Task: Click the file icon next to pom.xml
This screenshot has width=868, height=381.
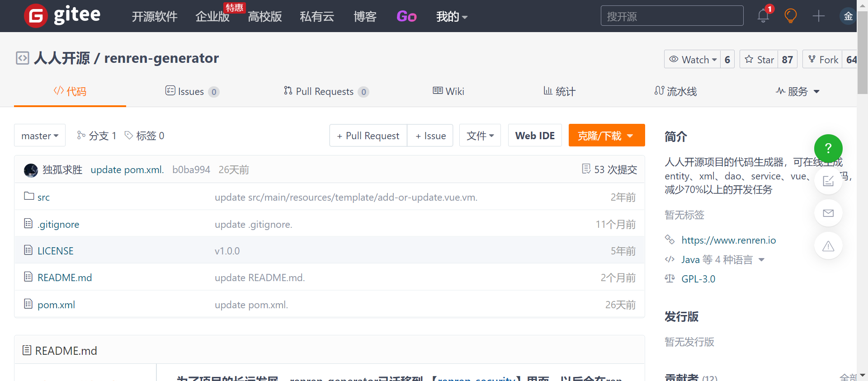Action: (x=28, y=304)
